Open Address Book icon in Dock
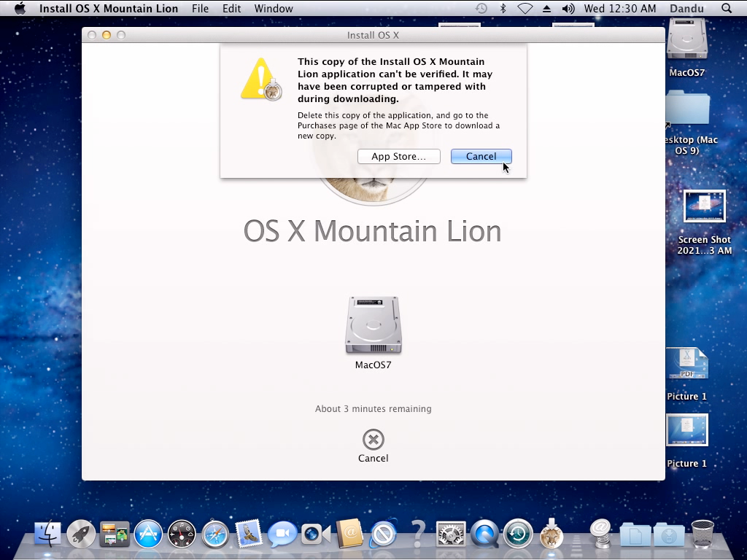This screenshot has width=747, height=560. coord(349,533)
